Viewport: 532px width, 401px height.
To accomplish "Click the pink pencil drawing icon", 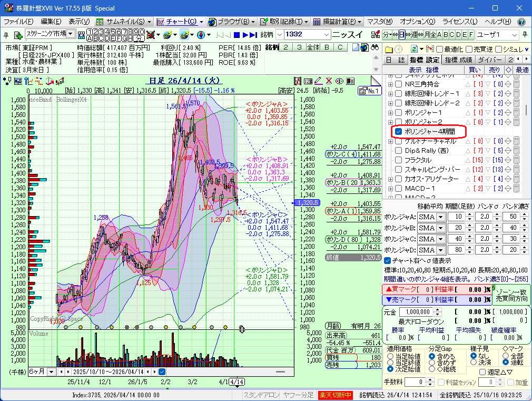I will (318, 81).
